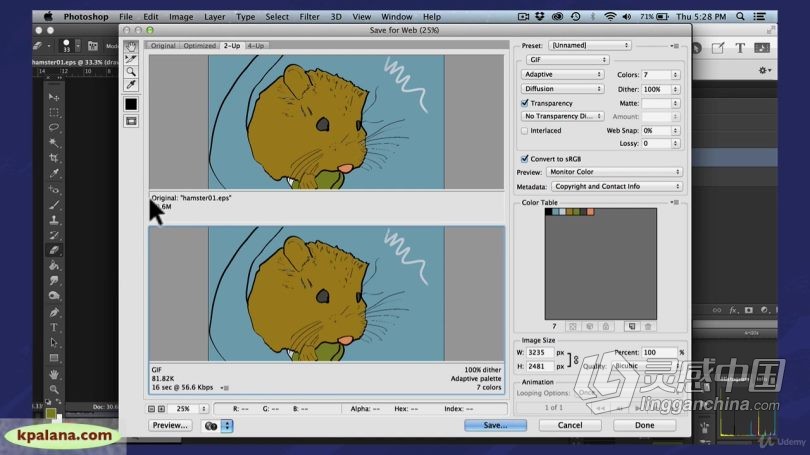This screenshot has height=455, width=810.
Task: Uncheck Convert to sRGB
Action: point(524,159)
